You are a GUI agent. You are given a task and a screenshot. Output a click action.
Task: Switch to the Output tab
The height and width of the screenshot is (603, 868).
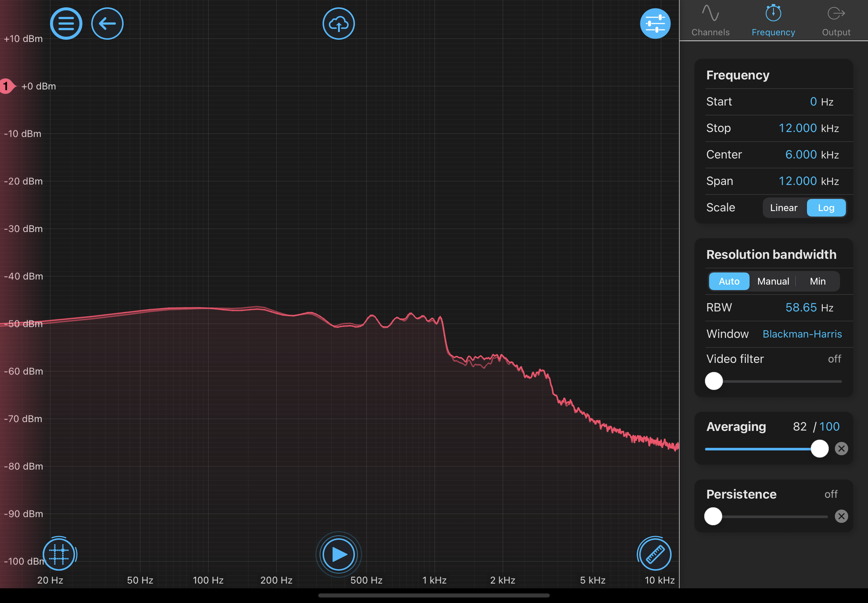(x=836, y=20)
